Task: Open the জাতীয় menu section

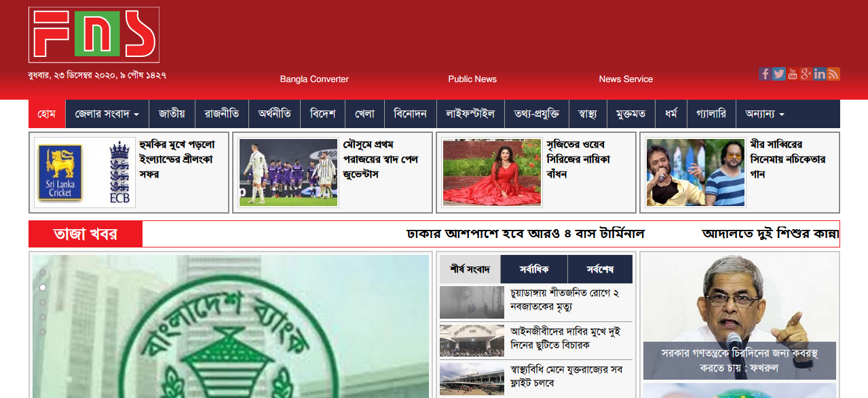Action: click(172, 114)
